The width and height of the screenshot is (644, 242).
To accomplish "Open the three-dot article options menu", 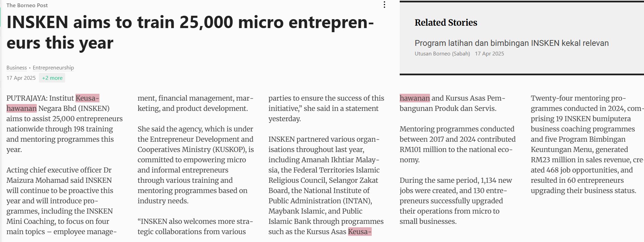I will click(x=384, y=5).
